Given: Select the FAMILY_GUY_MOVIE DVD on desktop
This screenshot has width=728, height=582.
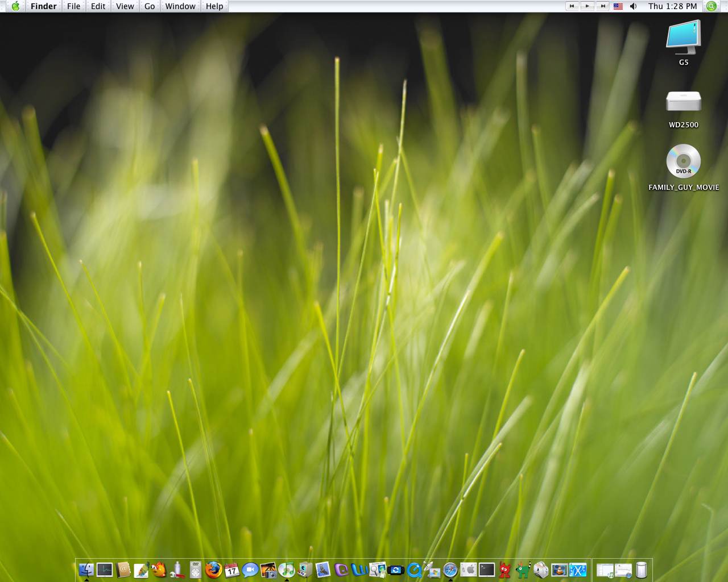Looking at the screenshot, I should click(x=683, y=161).
